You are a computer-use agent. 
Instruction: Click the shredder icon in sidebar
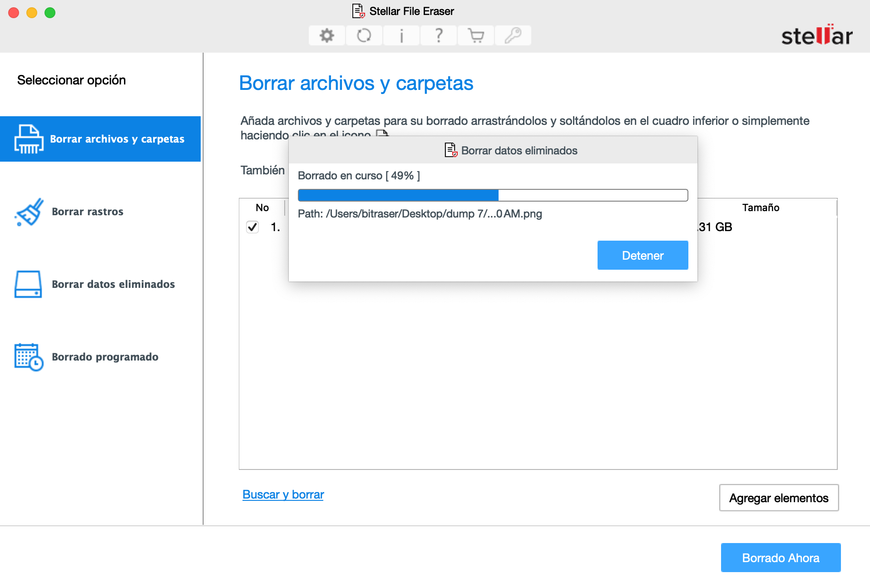(x=29, y=139)
